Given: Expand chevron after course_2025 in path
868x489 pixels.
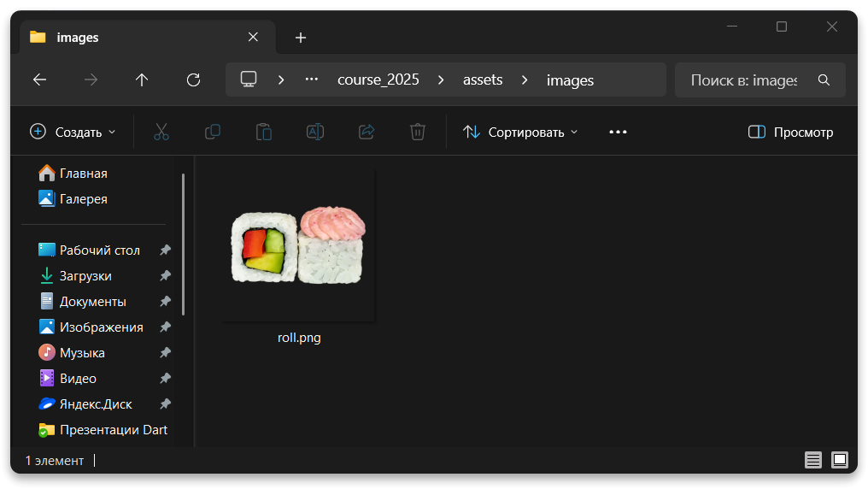Looking at the screenshot, I should click(441, 80).
